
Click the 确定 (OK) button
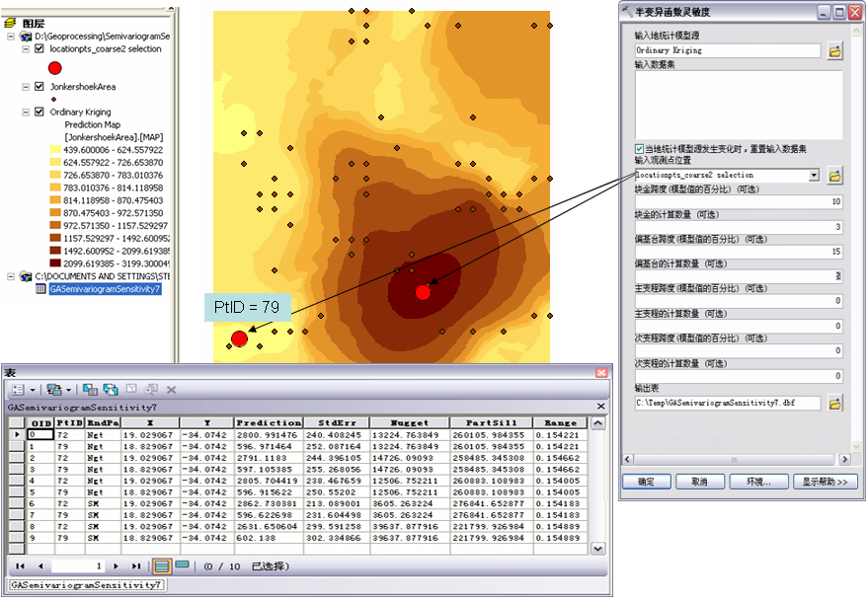[x=646, y=482]
